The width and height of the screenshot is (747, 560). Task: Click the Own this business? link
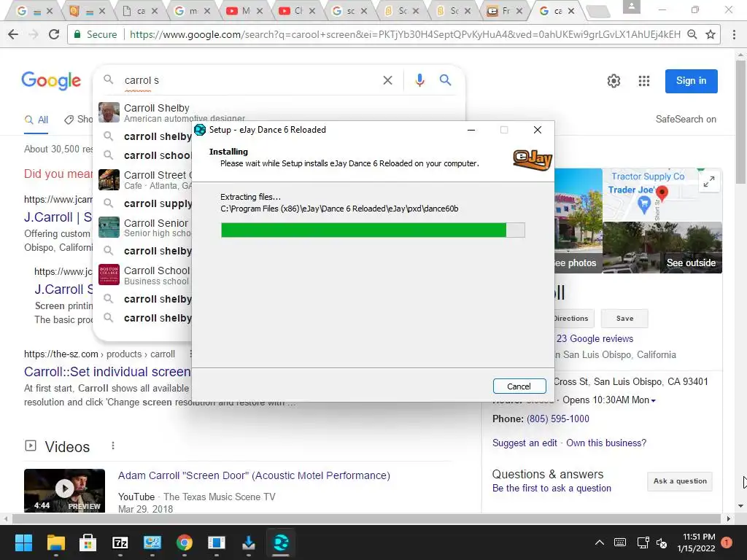point(606,443)
